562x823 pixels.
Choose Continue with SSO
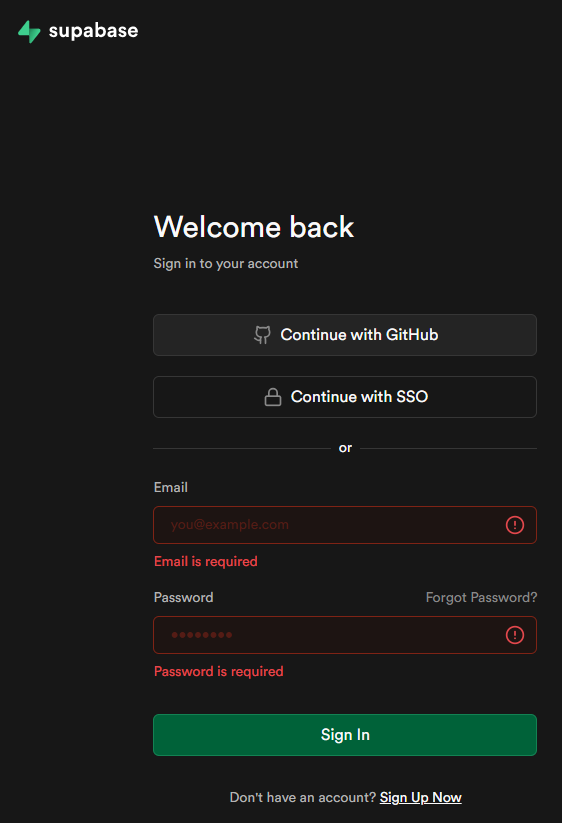[345, 397]
